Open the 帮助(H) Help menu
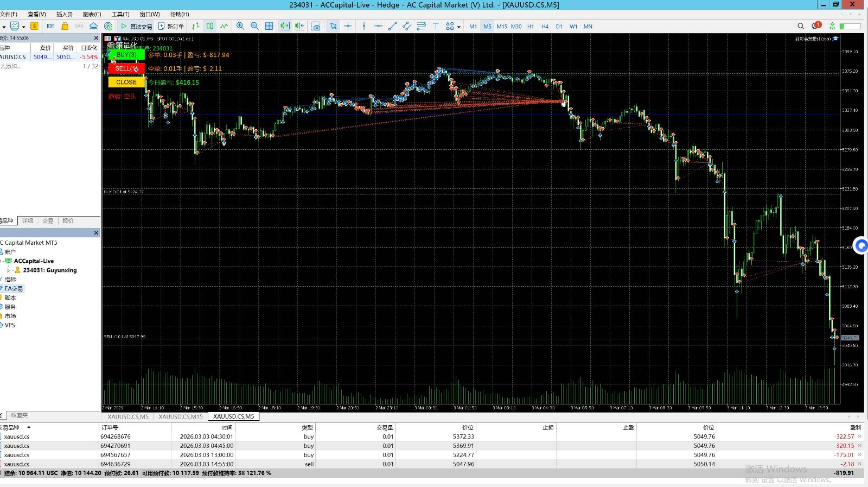 [180, 14]
